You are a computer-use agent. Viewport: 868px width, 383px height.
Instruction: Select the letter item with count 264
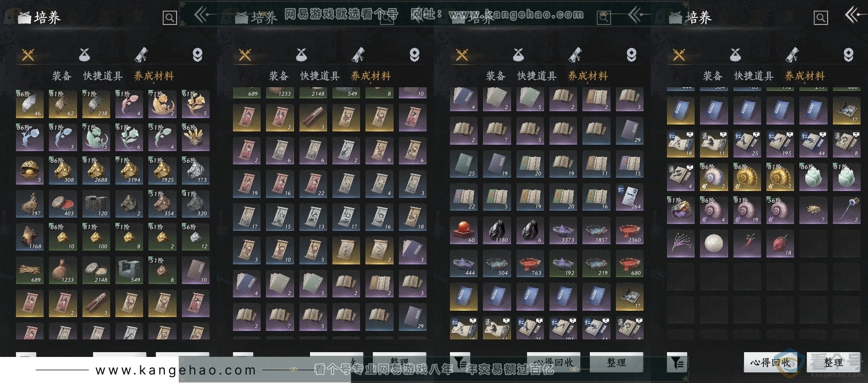tap(629, 197)
